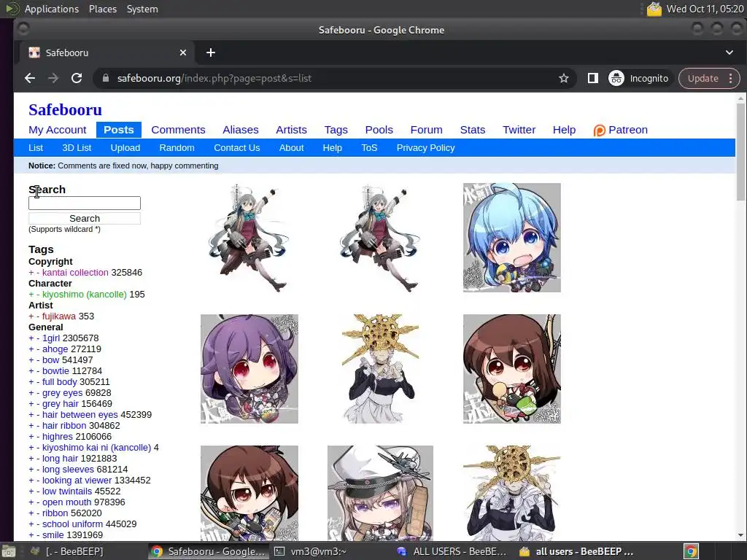Image resolution: width=747 pixels, height=560 pixels.
Task: Select the Posts tab
Action: click(119, 130)
